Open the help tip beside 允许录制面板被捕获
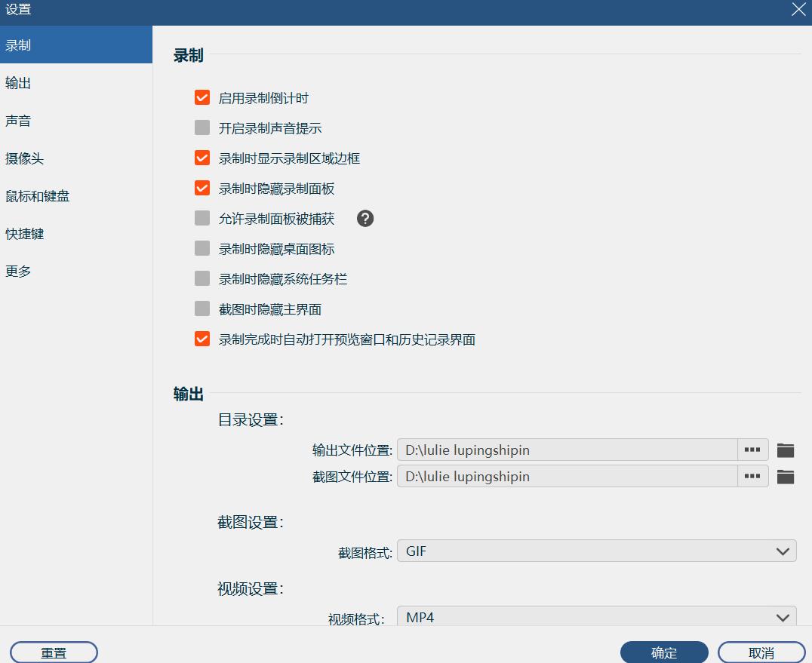The height and width of the screenshot is (663, 812). click(365, 219)
